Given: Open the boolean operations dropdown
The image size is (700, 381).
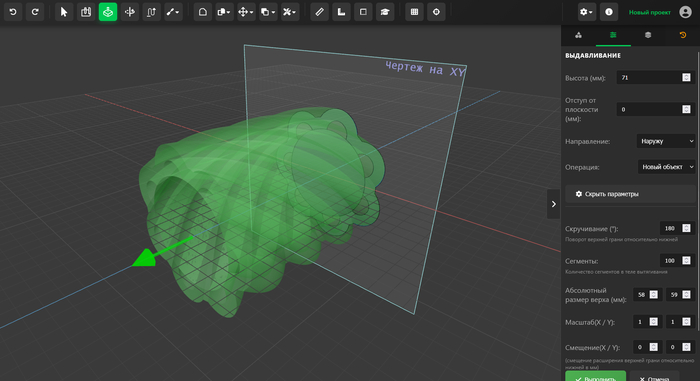Looking at the screenshot, I should [x=224, y=12].
